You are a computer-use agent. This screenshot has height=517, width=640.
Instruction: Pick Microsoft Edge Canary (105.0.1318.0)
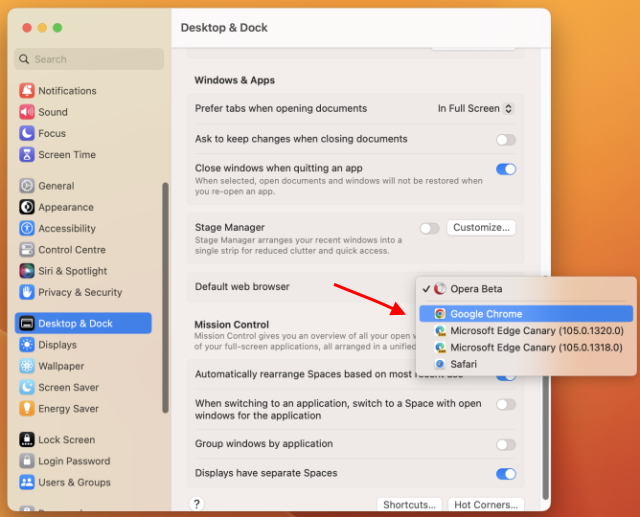(526, 347)
